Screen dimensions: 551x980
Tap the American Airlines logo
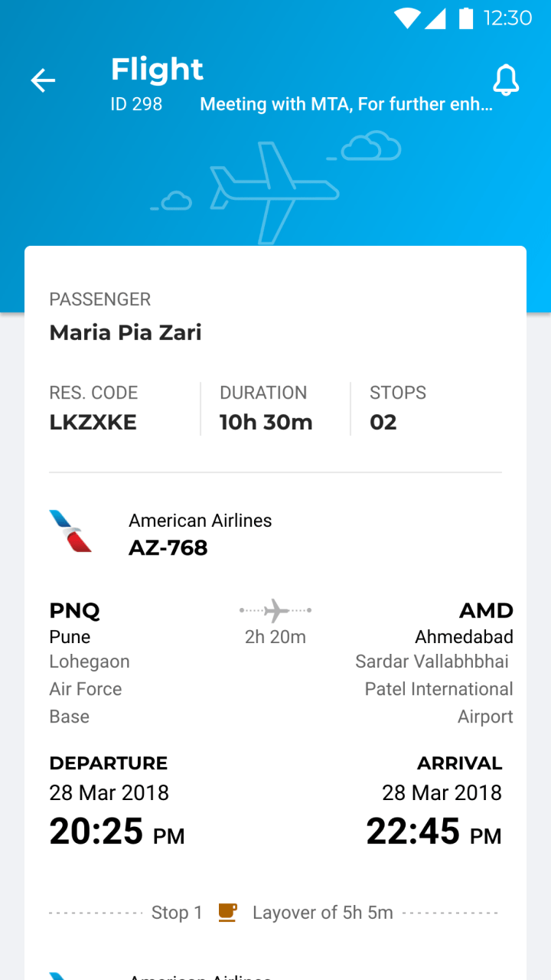click(70, 531)
